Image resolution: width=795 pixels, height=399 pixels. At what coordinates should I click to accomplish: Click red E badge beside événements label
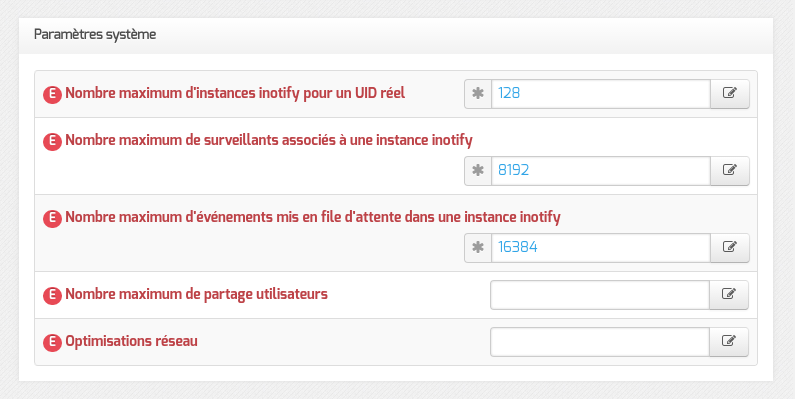(52, 218)
